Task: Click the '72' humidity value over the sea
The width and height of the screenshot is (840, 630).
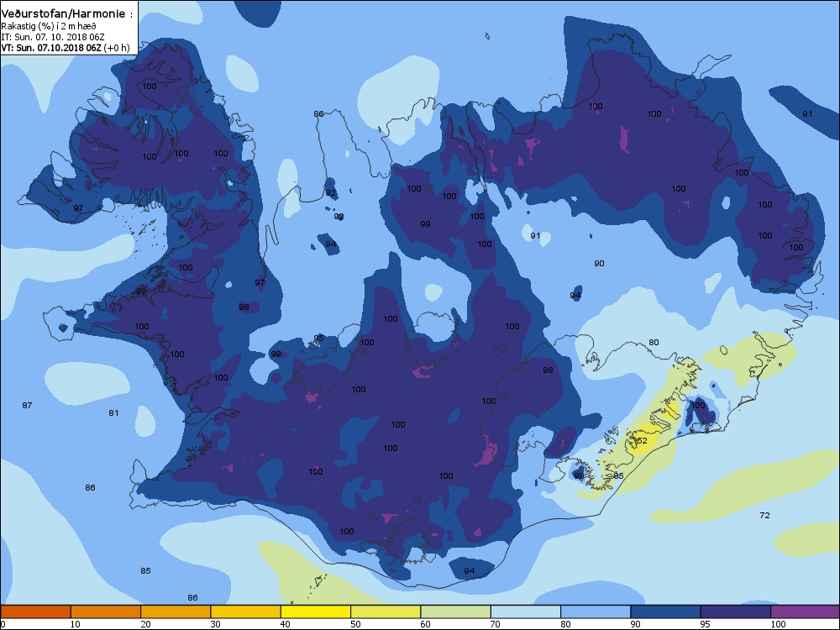Action: (x=764, y=516)
